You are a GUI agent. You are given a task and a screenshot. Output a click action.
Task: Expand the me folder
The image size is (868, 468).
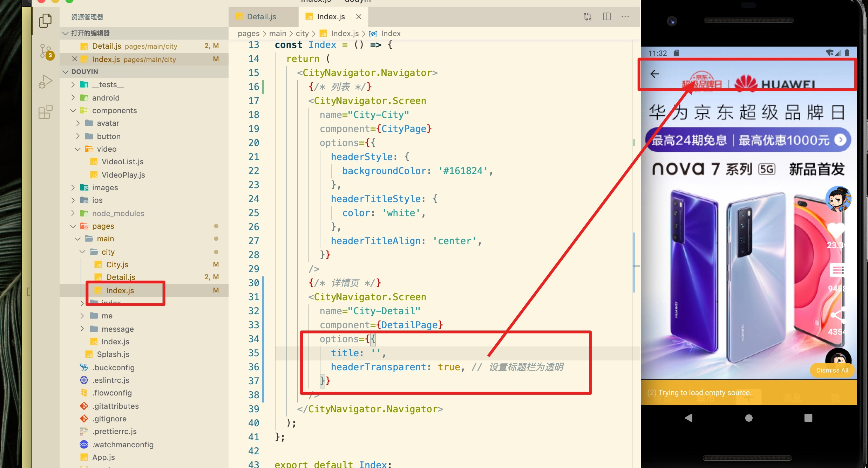pyautogui.click(x=82, y=316)
